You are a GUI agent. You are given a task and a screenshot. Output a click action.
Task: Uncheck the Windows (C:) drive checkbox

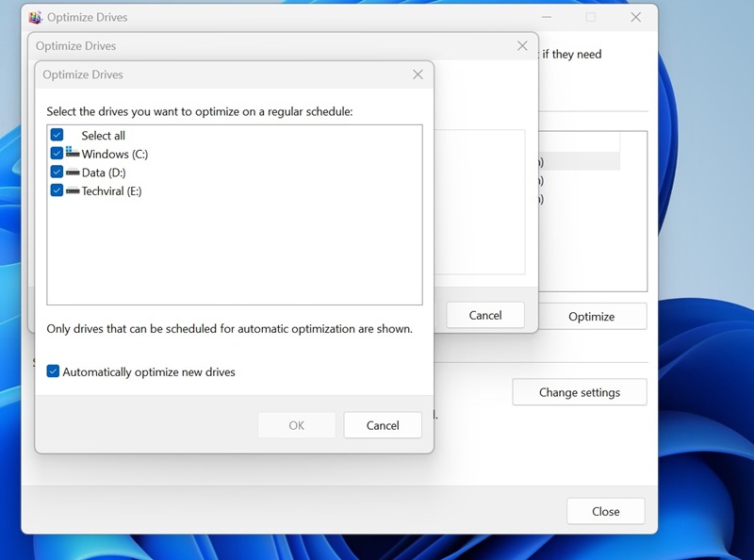pos(57,154)
